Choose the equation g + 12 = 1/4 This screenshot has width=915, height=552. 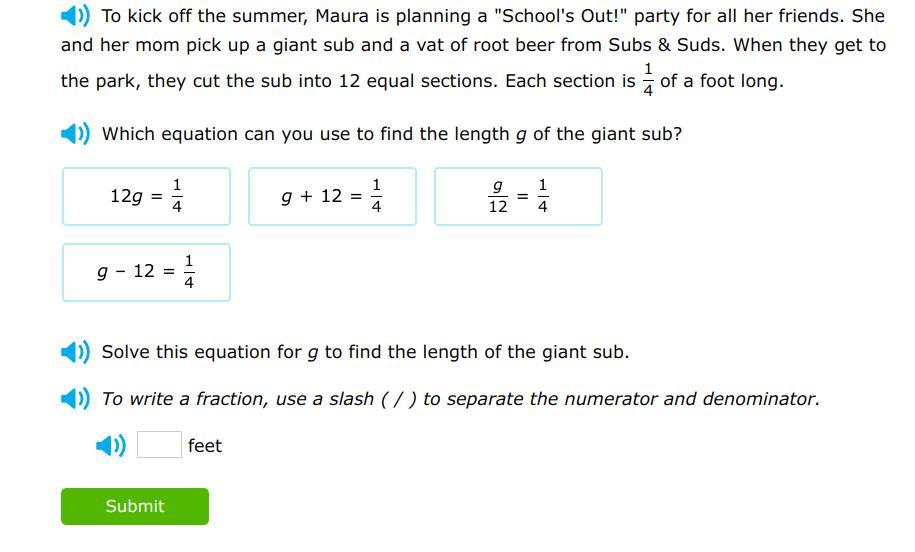point(332,196)
